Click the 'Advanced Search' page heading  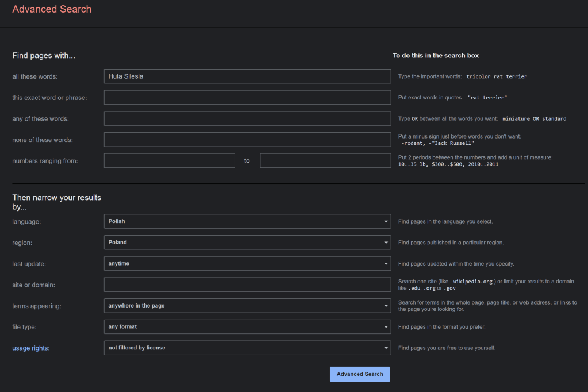point(52,9)
